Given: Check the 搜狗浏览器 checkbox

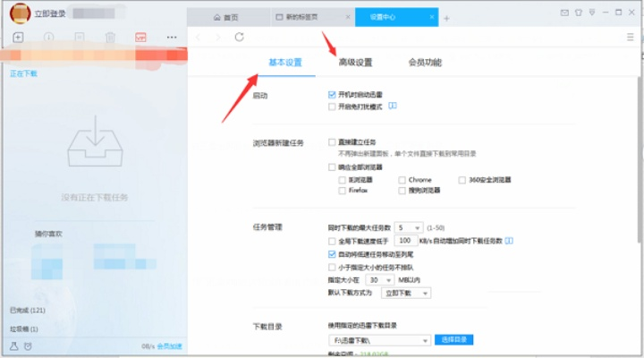Looking at the screenshot, I should [x=402, y=191].
